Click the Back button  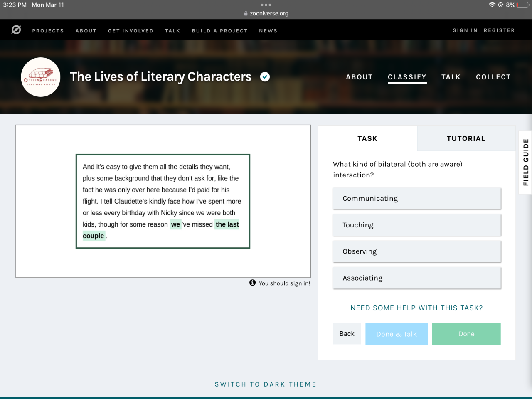pos(347,334)
